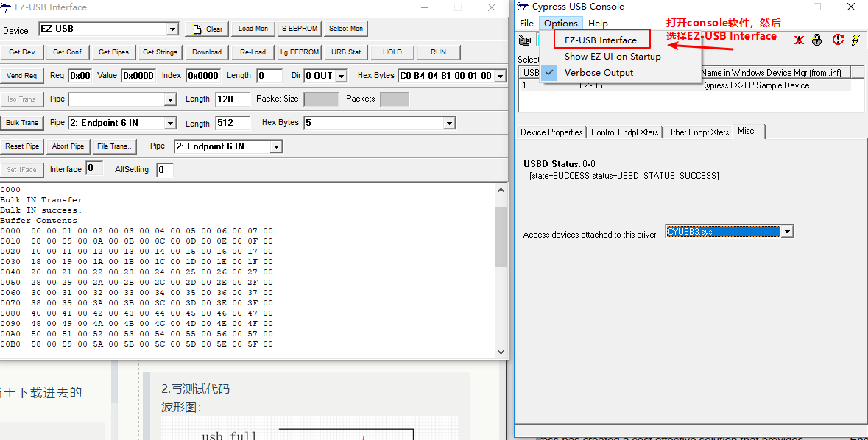Select the Cypress FX2LP Sample Device row
This screenshot has height=440, width=868.
pos(685,85)
